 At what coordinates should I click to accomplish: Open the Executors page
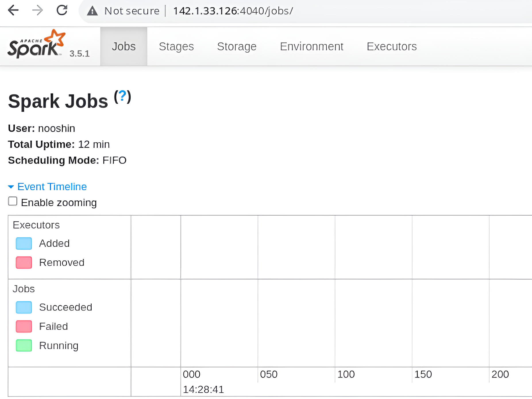[391, 46]
